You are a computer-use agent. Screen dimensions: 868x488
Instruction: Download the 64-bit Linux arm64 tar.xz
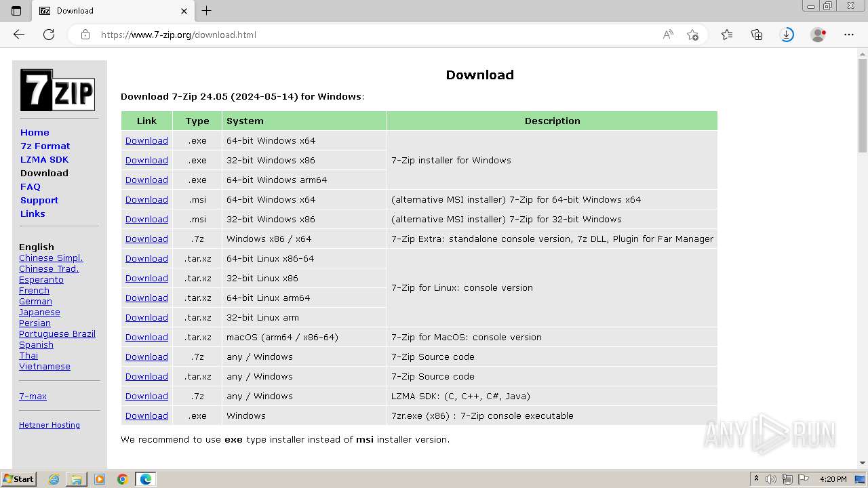(146, 298)
